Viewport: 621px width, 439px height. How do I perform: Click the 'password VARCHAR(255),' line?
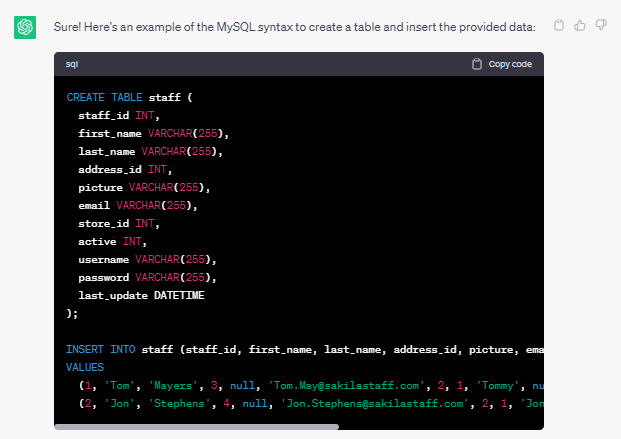(147, 278)
